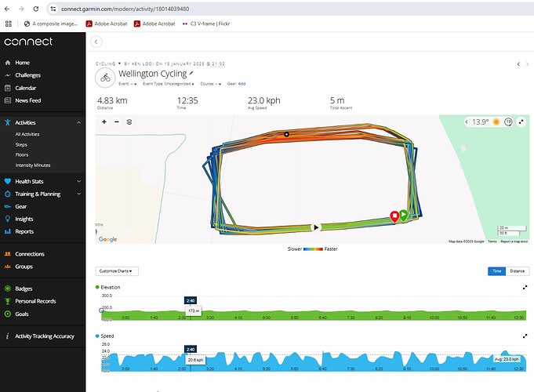
Task: Go to previous activity arrow
Action: pos(518,64)
